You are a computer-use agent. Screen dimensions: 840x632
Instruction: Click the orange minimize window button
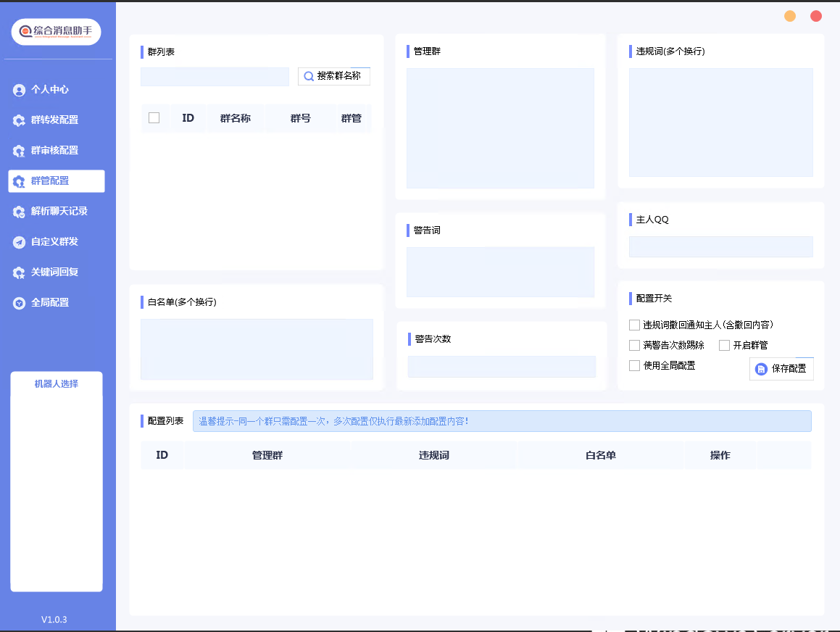[x=790, y=16]
